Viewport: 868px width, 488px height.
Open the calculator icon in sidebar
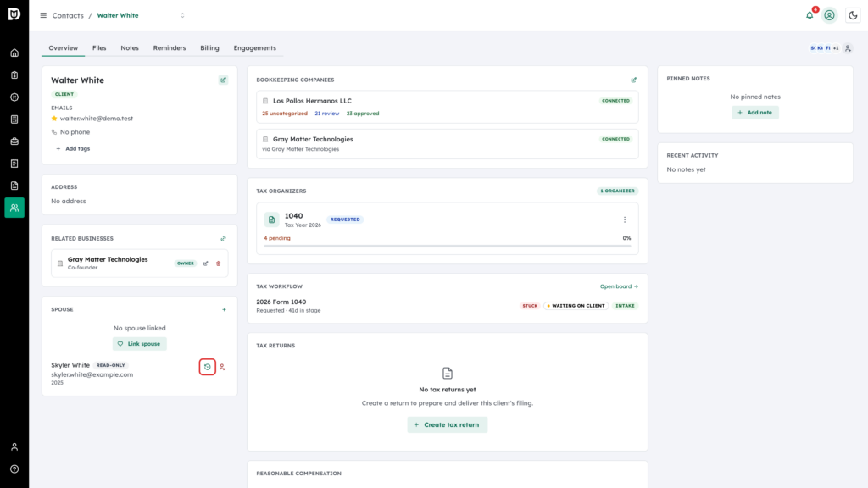point(14,119)
